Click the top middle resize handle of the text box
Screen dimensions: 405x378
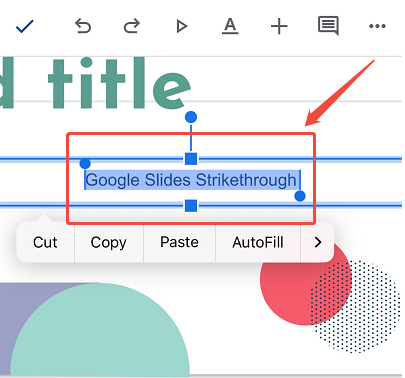(x=191, y=159)
